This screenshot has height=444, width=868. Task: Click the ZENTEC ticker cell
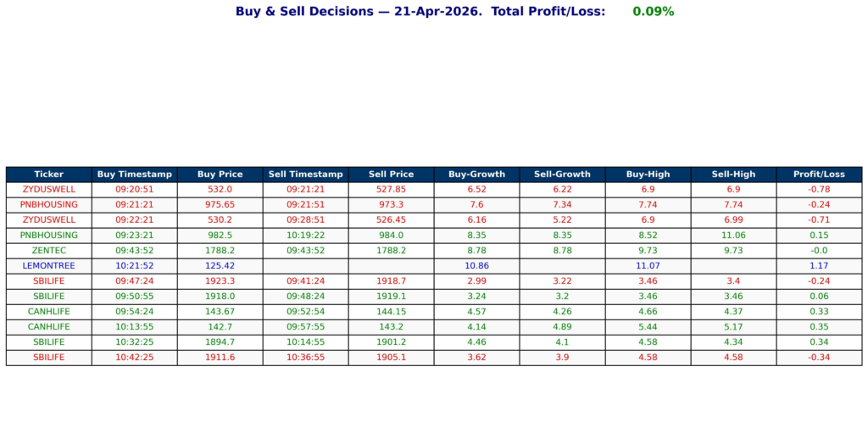pos(48,251)
